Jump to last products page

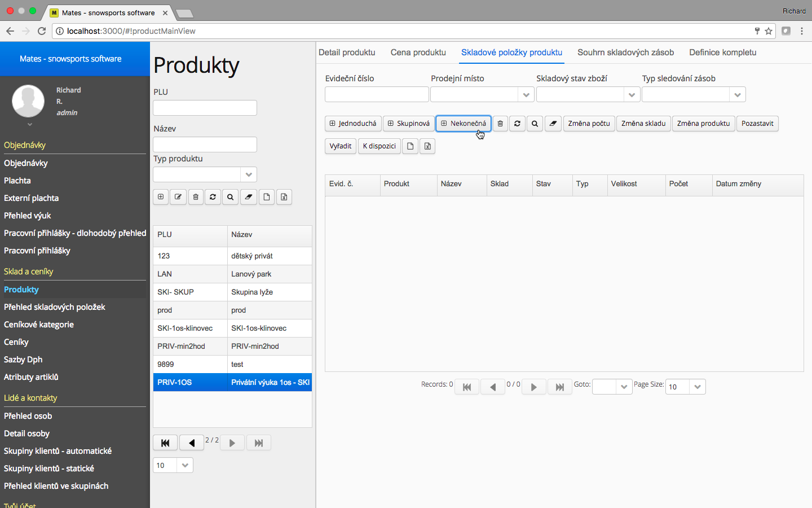(259, 443)
